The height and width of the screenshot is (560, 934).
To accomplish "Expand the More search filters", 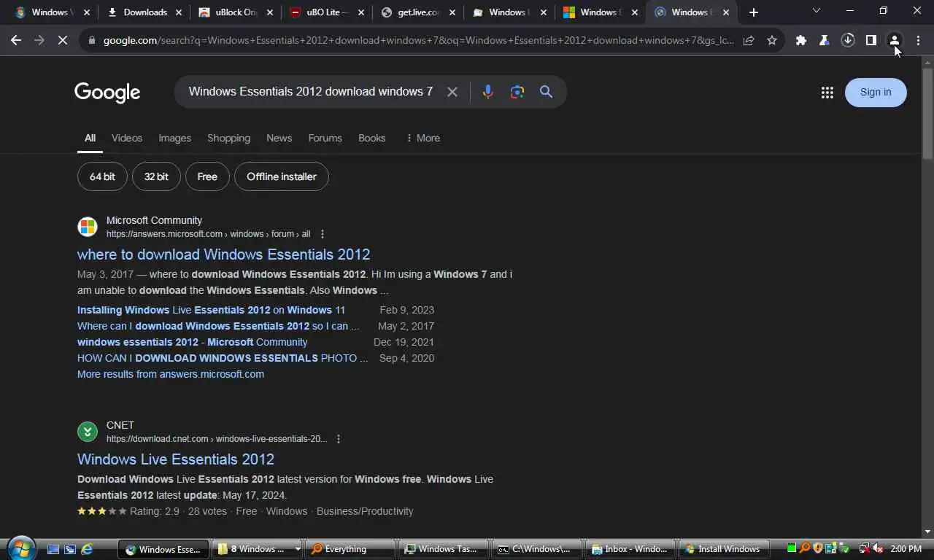I will tap(422, 138).
